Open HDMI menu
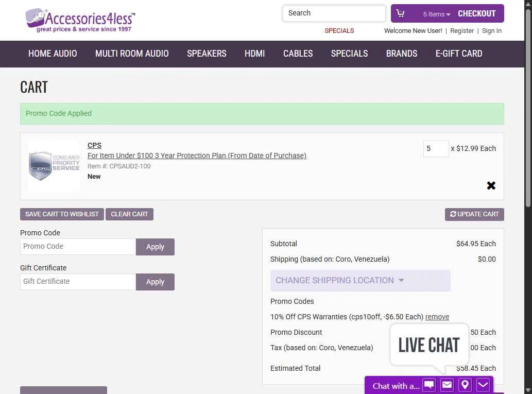Image resolution: width=532 pixels, height=394 pixels. pyautogui.click(x=254, y=54)
